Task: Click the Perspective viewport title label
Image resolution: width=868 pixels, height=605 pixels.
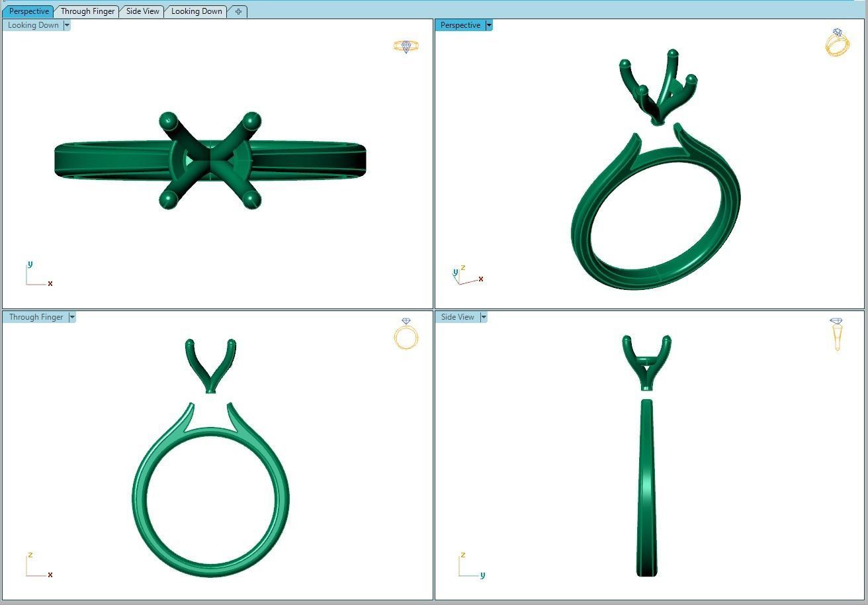Action: [460, 25]
